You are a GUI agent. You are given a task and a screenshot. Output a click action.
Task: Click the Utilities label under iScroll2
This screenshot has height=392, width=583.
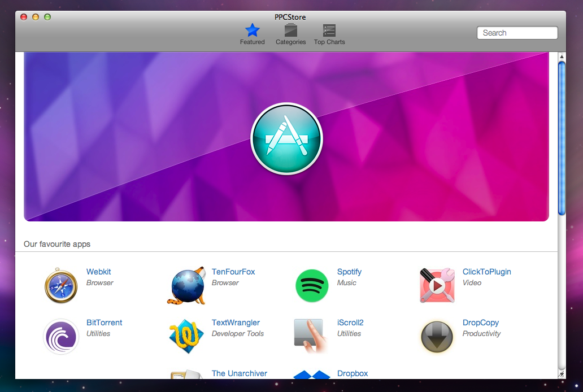tap(349, 334)
